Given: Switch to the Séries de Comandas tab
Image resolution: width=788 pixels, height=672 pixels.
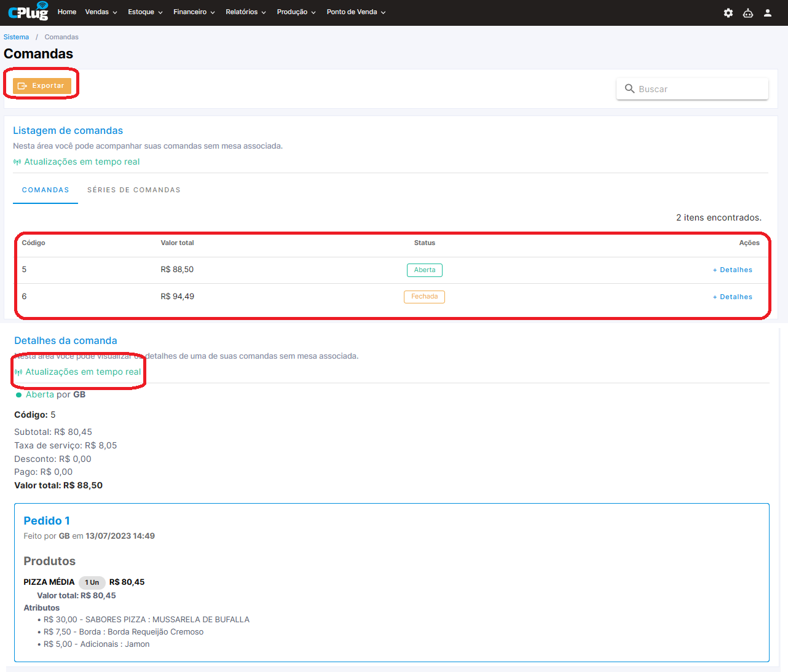Looking at the screenshot, I should coord(134,190).
